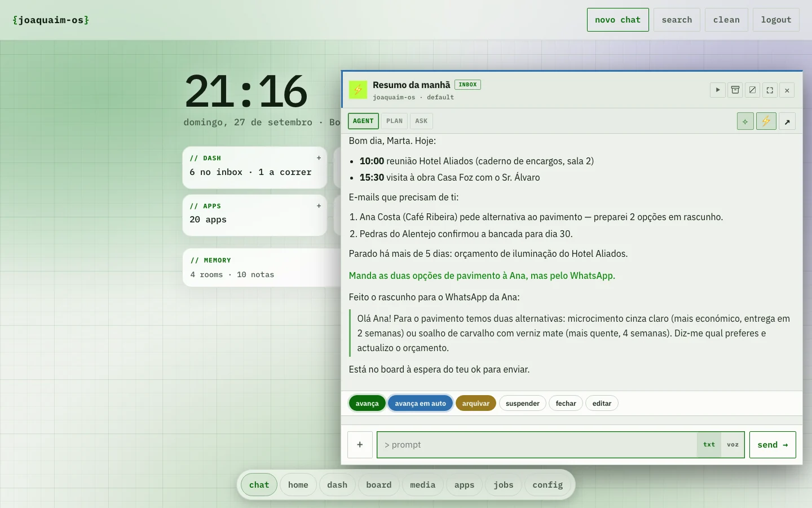Screen dimensions: 812x508
Task: Open jobs from the bottom dock
Action: tap(504, 485)
